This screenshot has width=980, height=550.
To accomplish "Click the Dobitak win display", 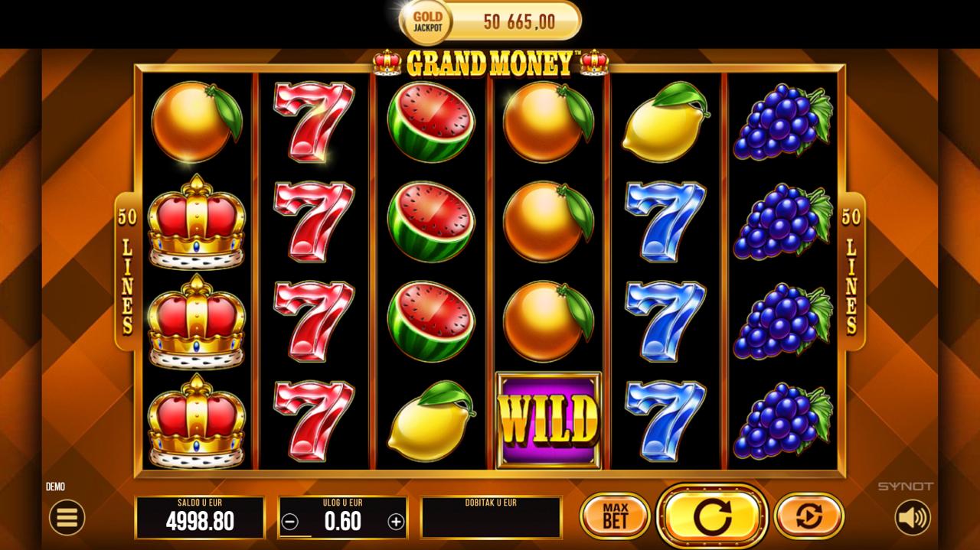I will pos(491,517).
